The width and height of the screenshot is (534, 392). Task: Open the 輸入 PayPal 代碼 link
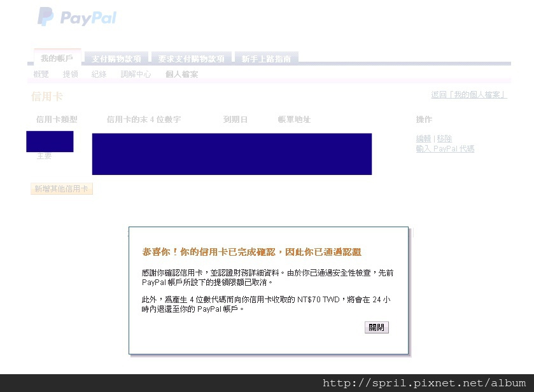coord(445,149)
